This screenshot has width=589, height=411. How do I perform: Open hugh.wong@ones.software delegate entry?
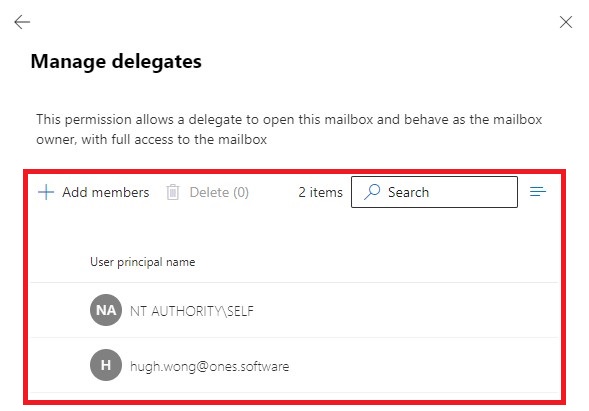(210, 366)
